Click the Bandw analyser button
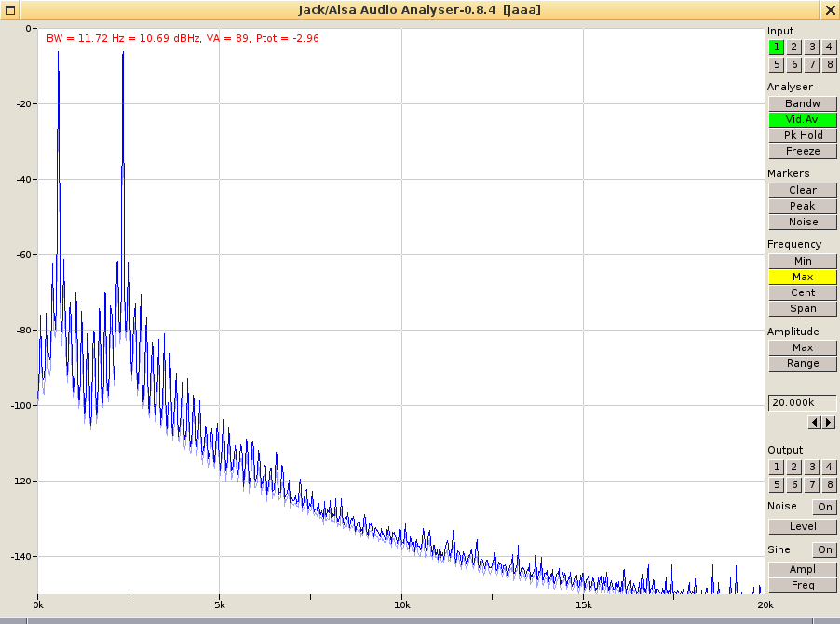The image size is (840, 624). pyautogui.click(x=803, y=103)
